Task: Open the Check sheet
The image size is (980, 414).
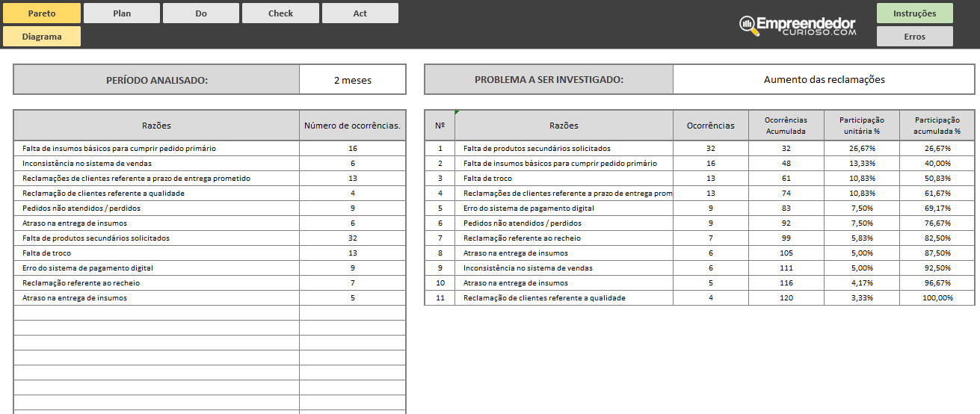Action: pyautogui.click(x=281, y=13)
